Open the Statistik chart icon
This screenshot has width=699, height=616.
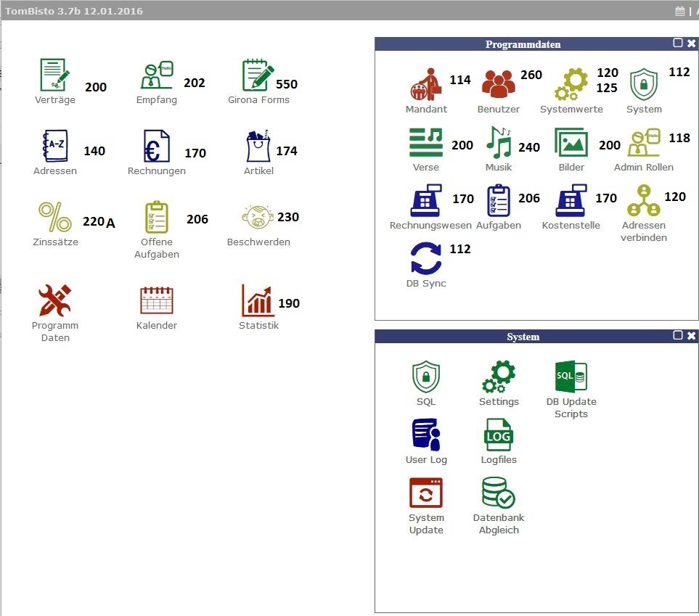tap(258, 300)
